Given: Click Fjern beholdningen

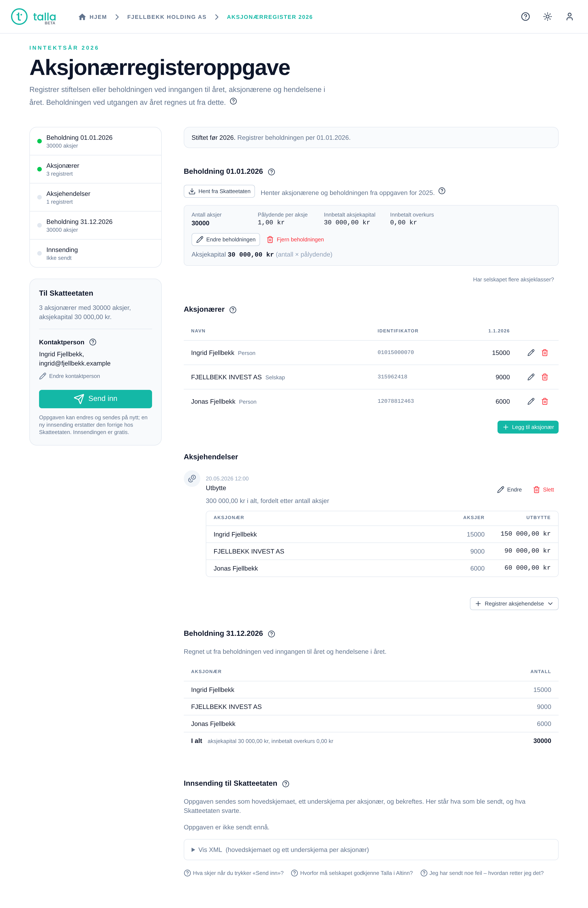Looking at the screenshot, I should (296, 240).
